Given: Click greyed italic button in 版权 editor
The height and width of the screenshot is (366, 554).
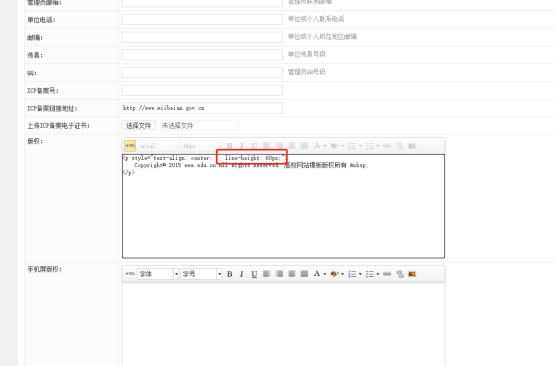Looking at the screenshot, I should (x=242, y=146).
